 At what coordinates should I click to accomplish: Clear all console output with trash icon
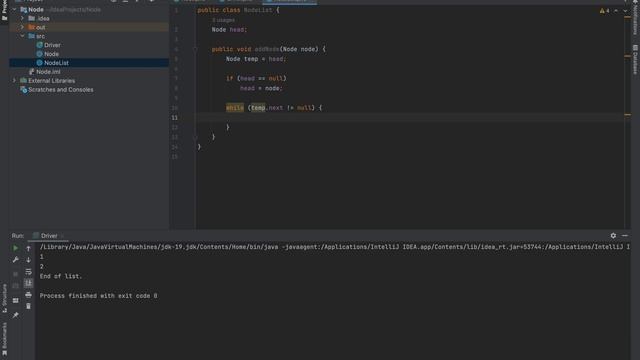point(28,306)
